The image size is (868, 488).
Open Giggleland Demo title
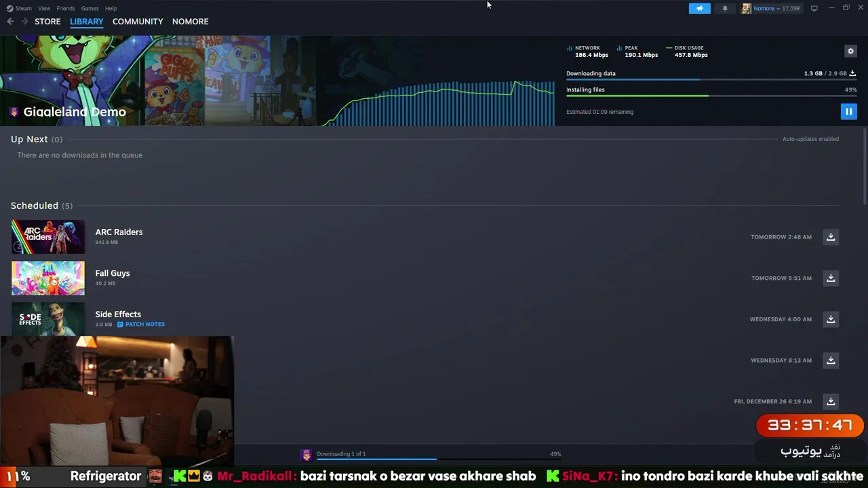(75, 112)
